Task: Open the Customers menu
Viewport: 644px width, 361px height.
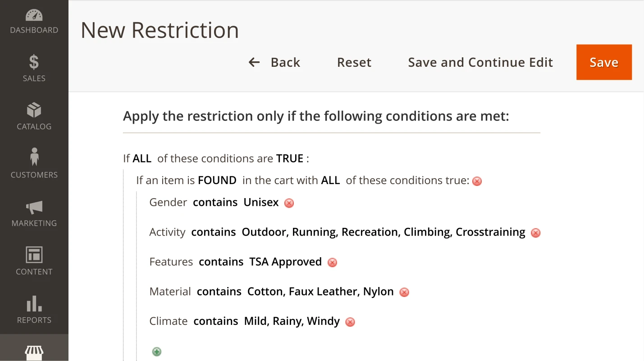Action: 34,164
